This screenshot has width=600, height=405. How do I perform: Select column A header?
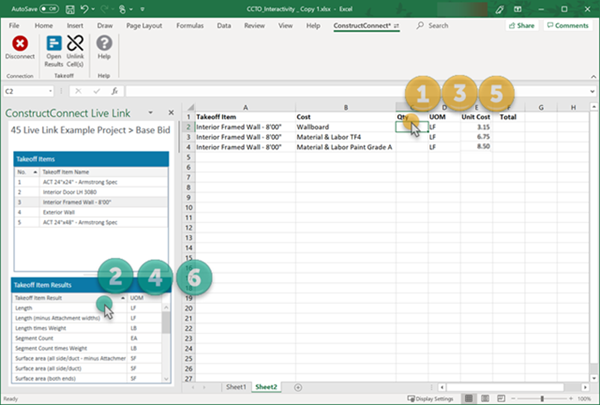pyautogui.click(x=245, y=108)
